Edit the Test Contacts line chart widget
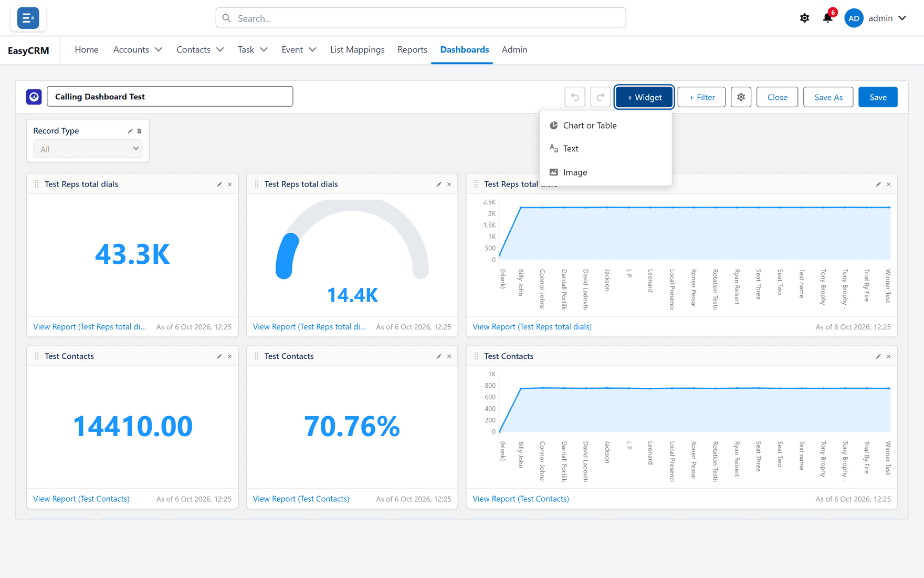 878,356
